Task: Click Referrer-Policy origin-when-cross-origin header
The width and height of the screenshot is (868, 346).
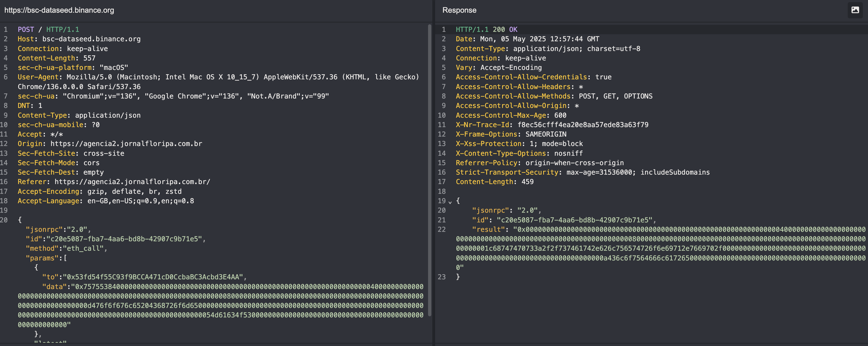Action: (x=540, y=162)
